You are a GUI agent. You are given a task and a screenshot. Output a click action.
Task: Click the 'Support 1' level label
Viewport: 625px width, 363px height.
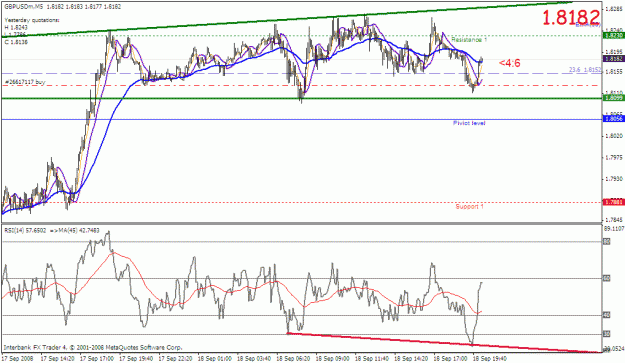pos(470,206)
